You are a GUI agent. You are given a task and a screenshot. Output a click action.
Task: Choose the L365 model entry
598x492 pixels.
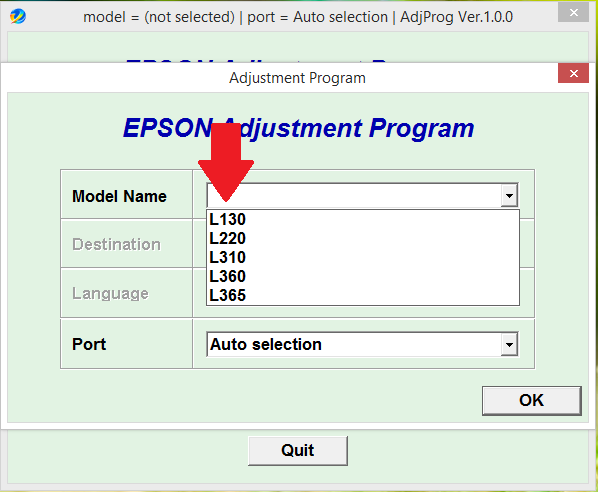[x=363, y=296]
